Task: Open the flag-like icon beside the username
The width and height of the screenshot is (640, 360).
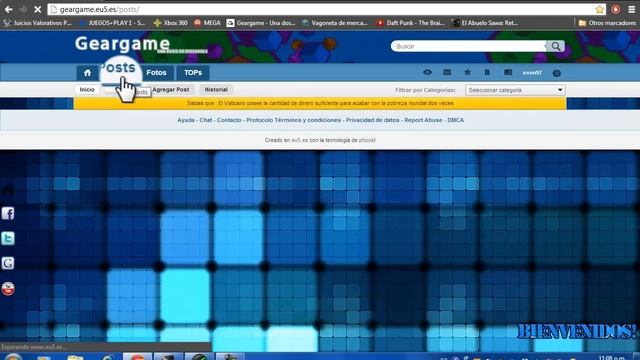Action: (507, 72)
